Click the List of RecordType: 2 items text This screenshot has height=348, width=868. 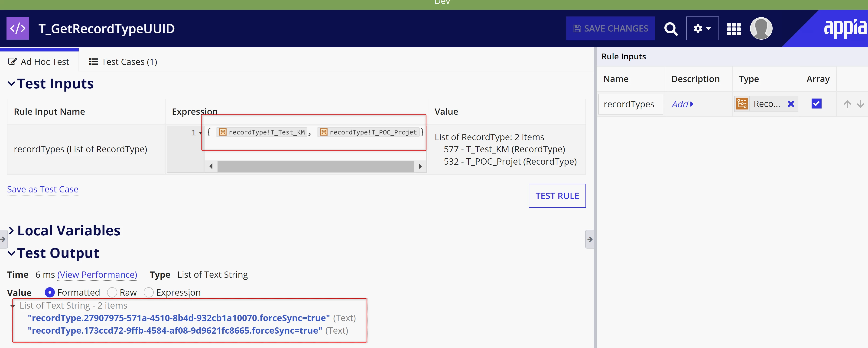point(489,137)
